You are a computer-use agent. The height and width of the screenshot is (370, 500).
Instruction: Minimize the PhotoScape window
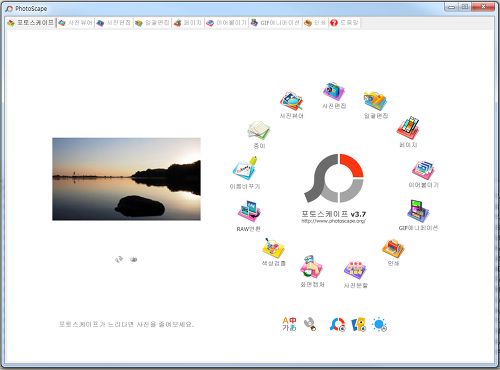point(451,7)
